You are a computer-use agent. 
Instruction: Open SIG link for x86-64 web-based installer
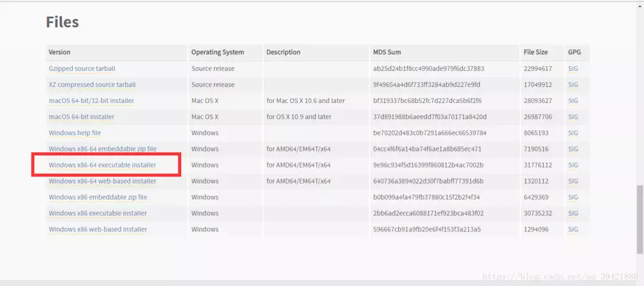click(573, 181)
